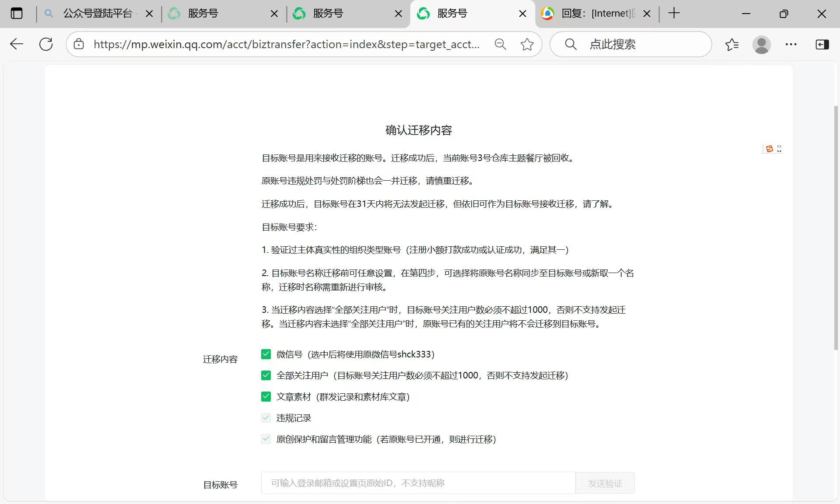The image size is (840, 504).
Task: Open the zoom magnifier in address bar
Action: tap(500, 44)
